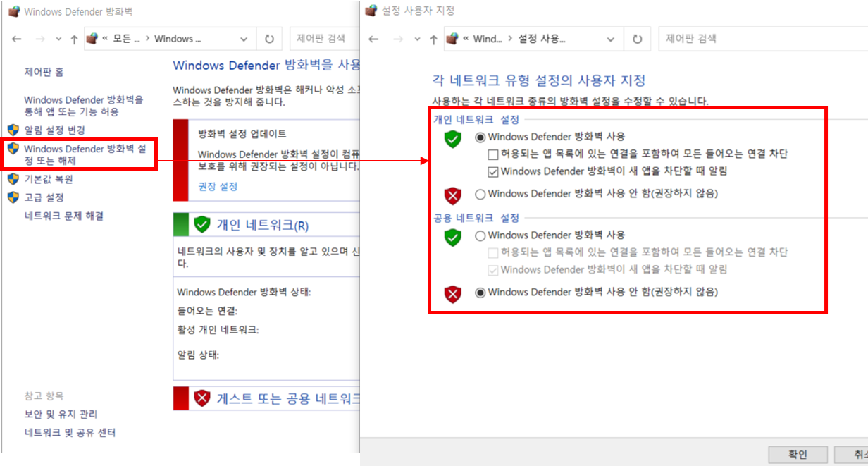The image size is (868, 466).
Task: Click up arrow in 설정 사용자 지정 window
Action: coord(432,39)
